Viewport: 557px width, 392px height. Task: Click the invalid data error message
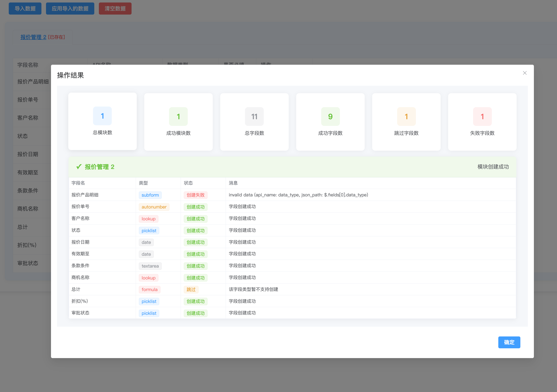pyautogui.click(x=298, y=195)
